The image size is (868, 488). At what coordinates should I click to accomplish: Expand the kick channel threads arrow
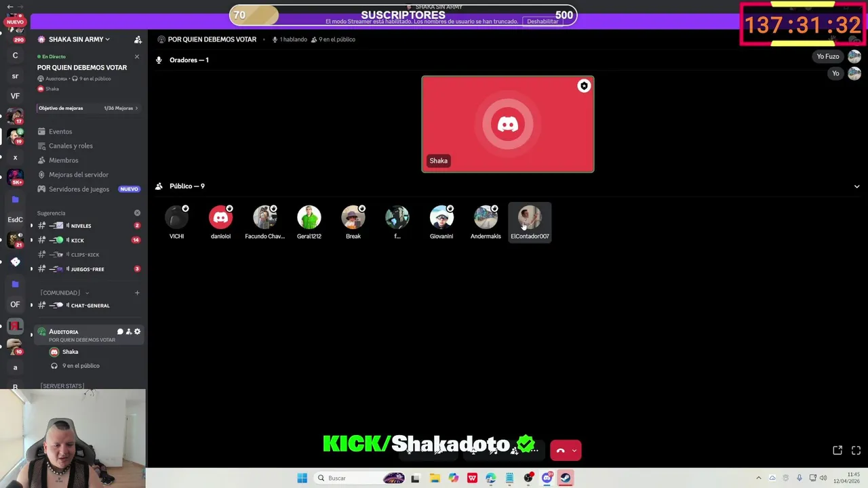click(31, 240)
